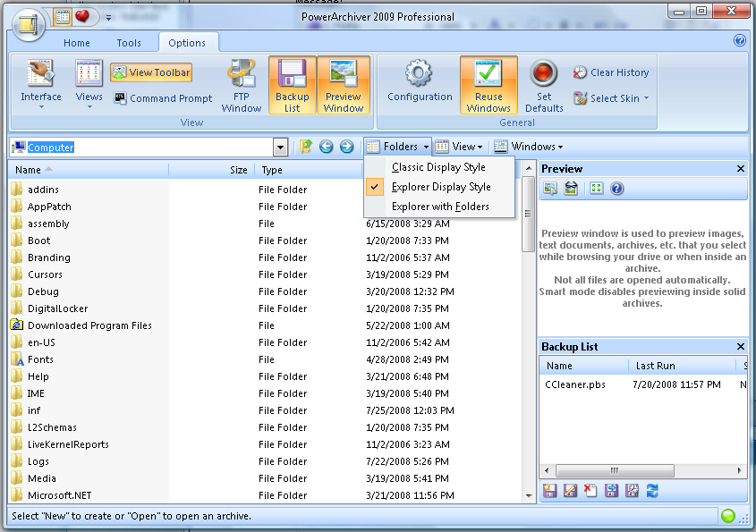
Task: Select the DigitalLocker folder
Action: coord(58,308)
